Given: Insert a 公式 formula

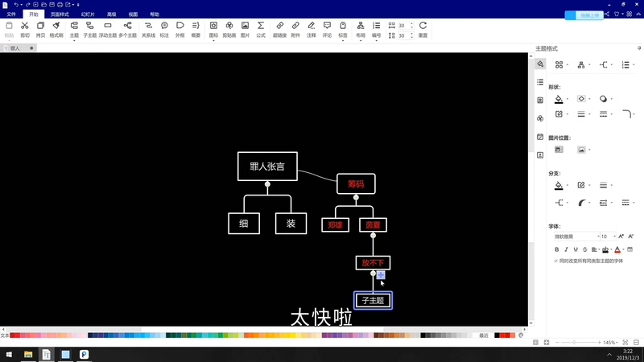Looking at the screenshot, I should (x=261, y=30).
